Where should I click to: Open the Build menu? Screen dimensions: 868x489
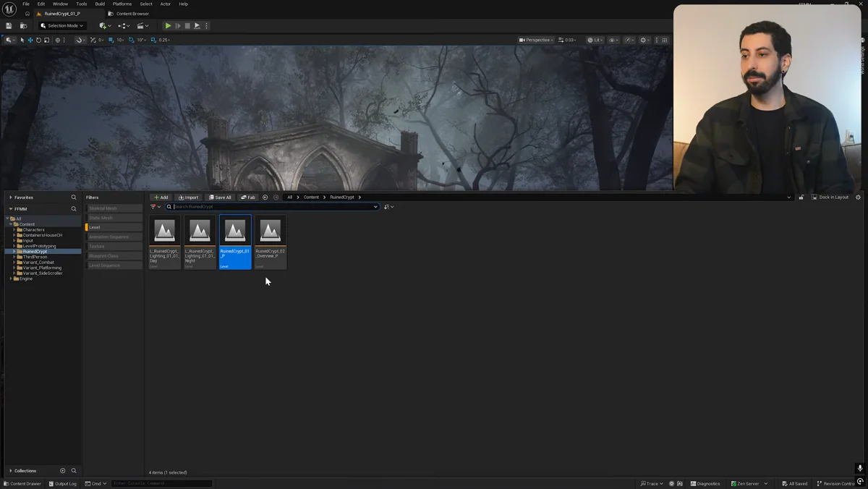click(x=100, y=4)
